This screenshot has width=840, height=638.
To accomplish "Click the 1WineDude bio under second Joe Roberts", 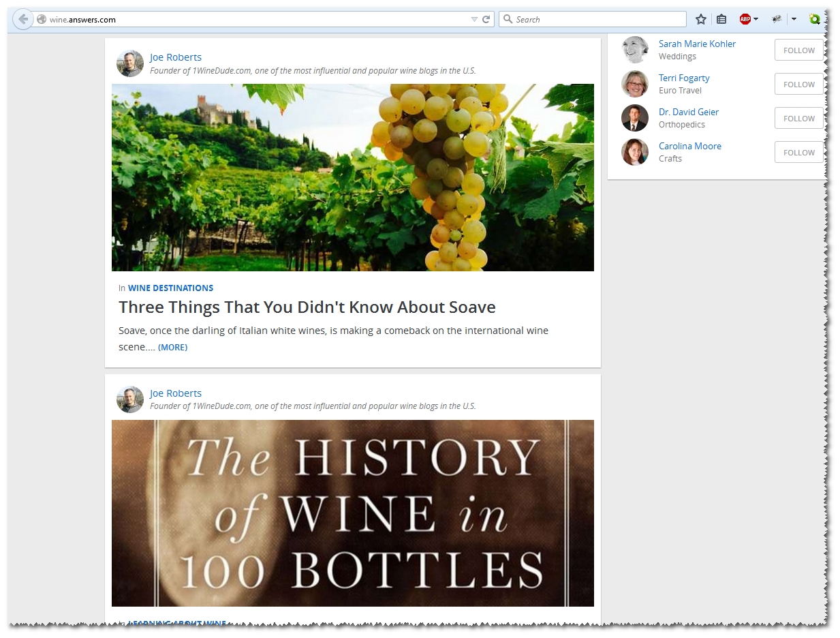I will pos(313,406).
